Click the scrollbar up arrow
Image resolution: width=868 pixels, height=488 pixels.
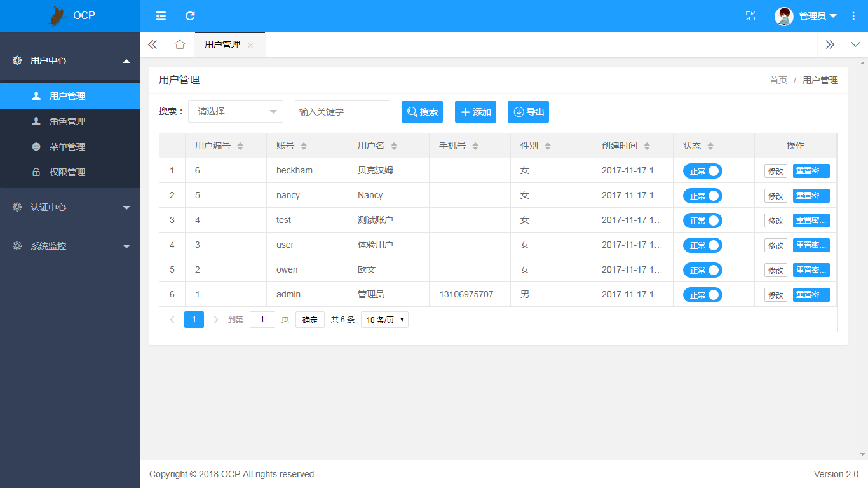click(863, 63)
